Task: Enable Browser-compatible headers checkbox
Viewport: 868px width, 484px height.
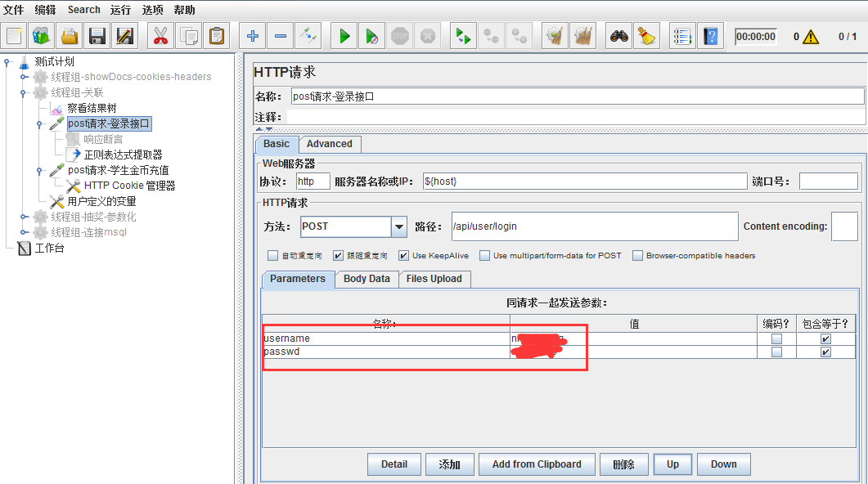Action: coord(638,256)
